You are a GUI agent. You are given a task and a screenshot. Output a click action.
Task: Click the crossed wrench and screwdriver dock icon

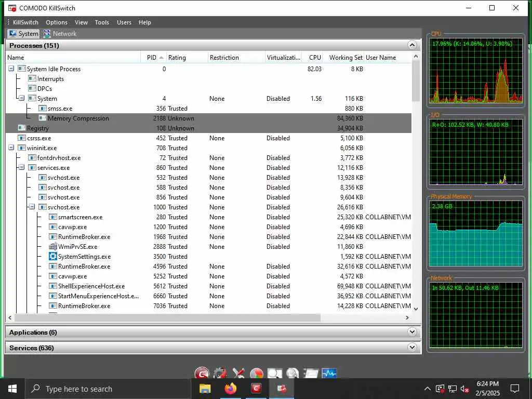[238, 373]
